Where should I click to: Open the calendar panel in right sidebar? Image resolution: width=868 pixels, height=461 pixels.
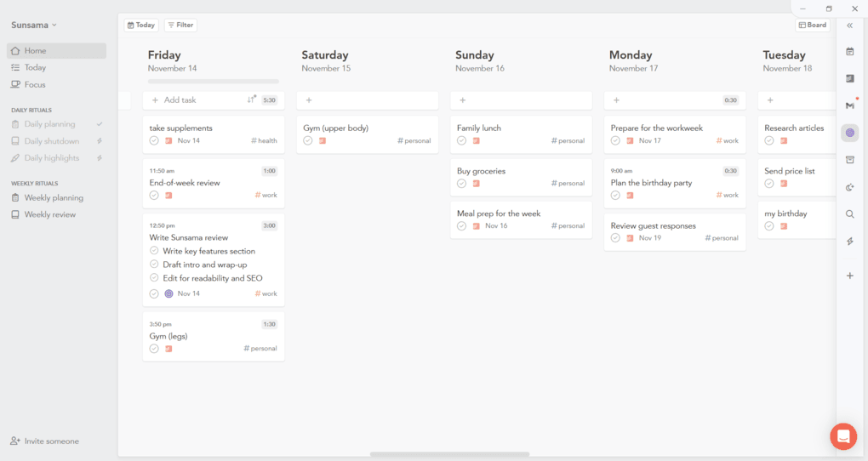(x=849, y=52)
